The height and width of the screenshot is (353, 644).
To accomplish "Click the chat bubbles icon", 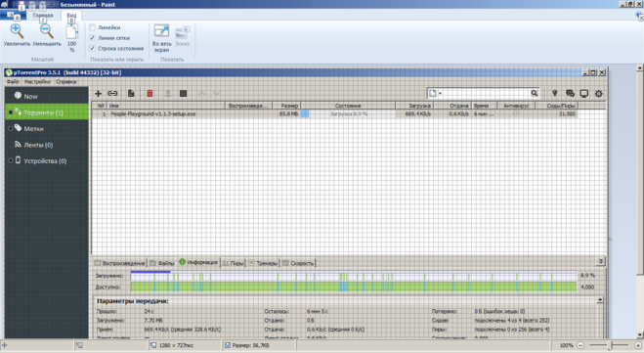I will pyautogui.click(x=570, y=94).
